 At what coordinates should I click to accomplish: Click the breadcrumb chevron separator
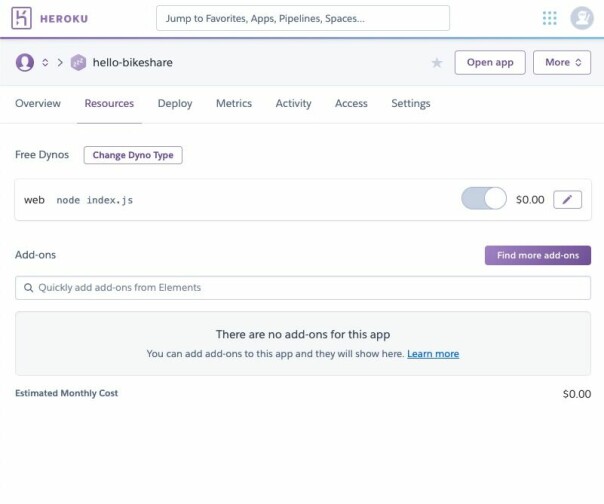(60, 62)
